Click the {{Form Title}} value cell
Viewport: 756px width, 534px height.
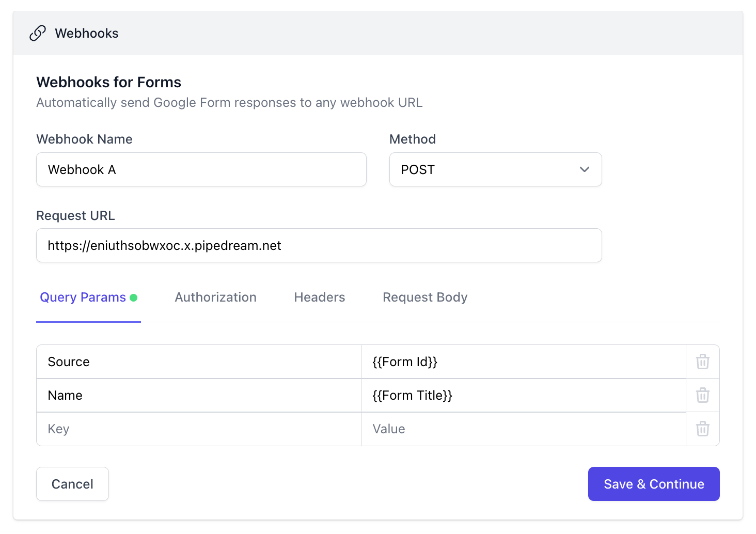(x=523, y=395)
